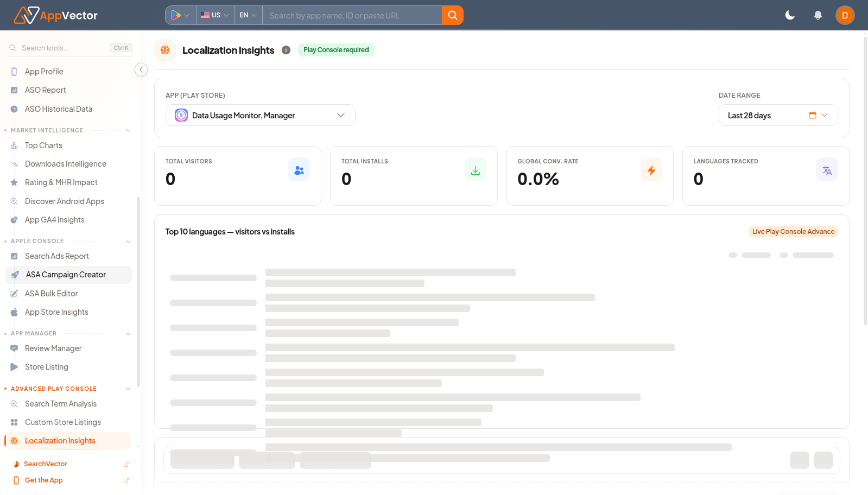868x495 pixels.
Task: Click the Play Console required badge
Action: [336, 50]
